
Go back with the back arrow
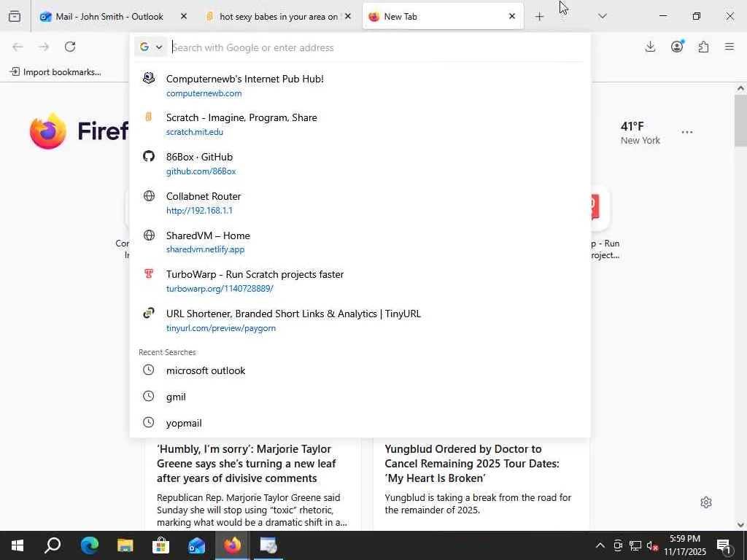click(x=18, y=47)
